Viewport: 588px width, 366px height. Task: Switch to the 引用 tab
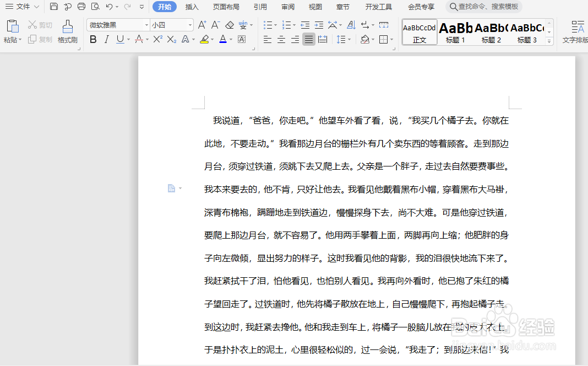click(x=260, y=7)
